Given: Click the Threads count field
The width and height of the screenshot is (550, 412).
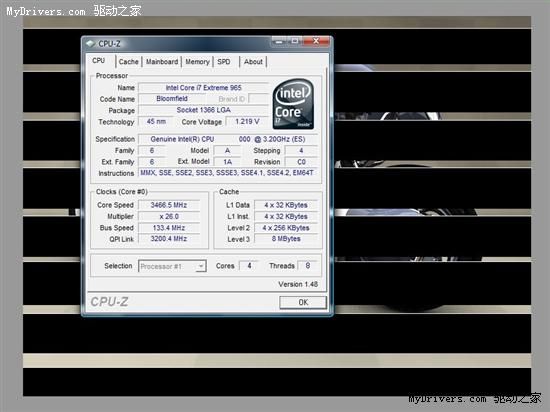Looking at the screenshot, I should 308,265.
